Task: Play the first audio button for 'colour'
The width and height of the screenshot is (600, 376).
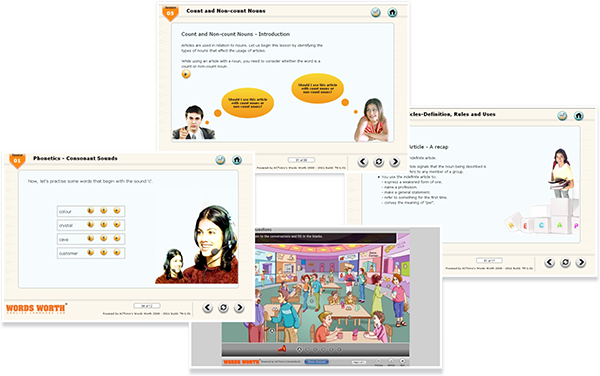Action: point(91,210)
